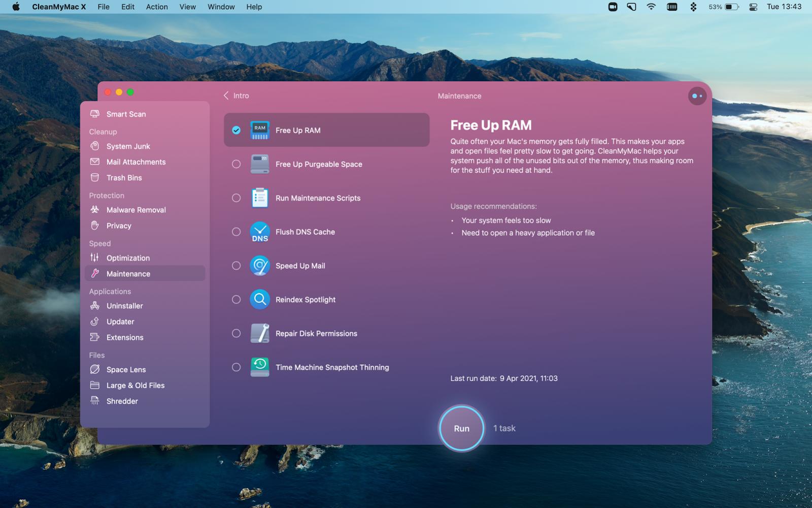Select Free Up Purgeable Space label
Viewport: 812px width, 508px height.
[319, 164]
